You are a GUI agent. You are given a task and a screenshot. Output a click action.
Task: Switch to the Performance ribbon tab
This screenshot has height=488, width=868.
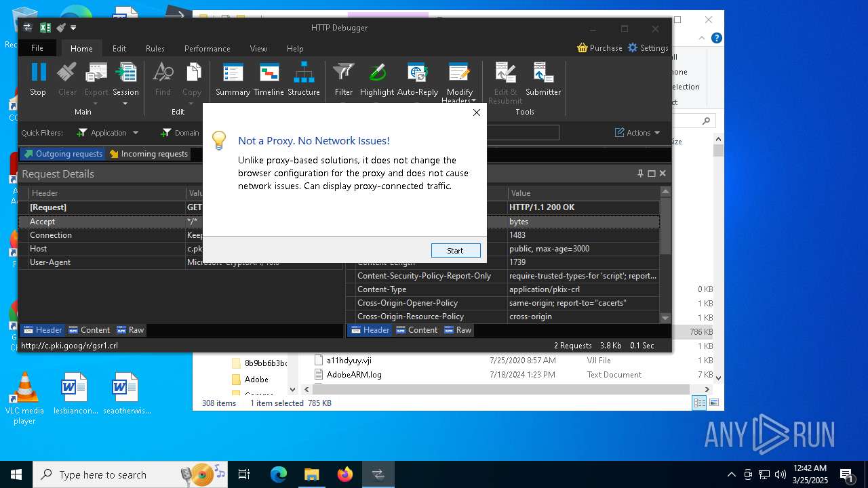coord(208,49)
